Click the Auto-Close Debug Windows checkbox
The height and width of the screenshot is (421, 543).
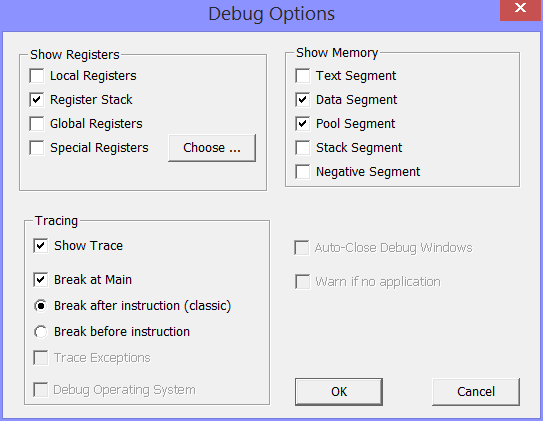point(302,248)
